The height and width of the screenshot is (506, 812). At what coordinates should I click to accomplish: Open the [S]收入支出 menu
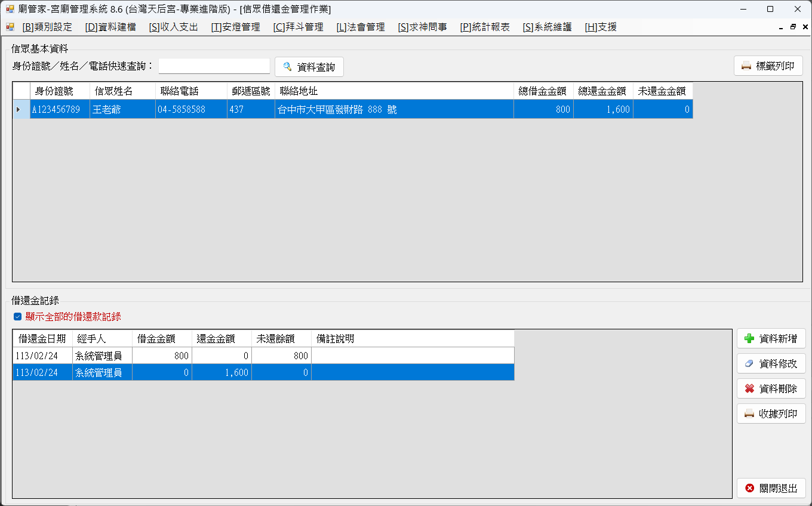point(174,27)
